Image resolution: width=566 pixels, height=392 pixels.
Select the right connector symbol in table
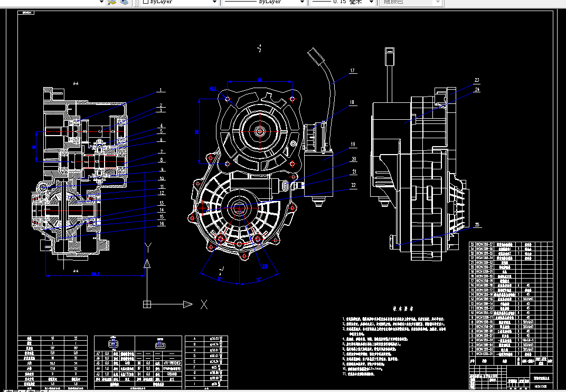(x=160, y=343)
